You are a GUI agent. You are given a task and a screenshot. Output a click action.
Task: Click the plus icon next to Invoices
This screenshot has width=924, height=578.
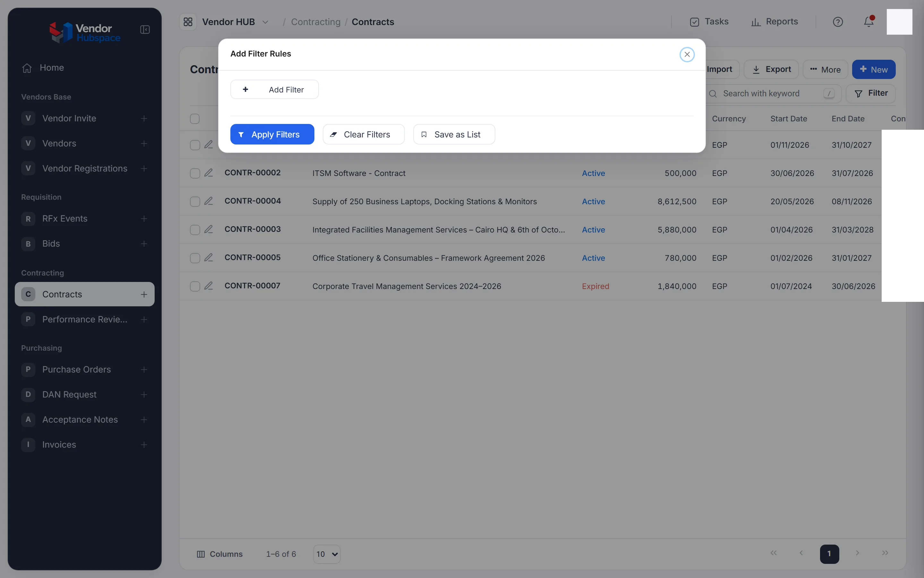point(144,445)
